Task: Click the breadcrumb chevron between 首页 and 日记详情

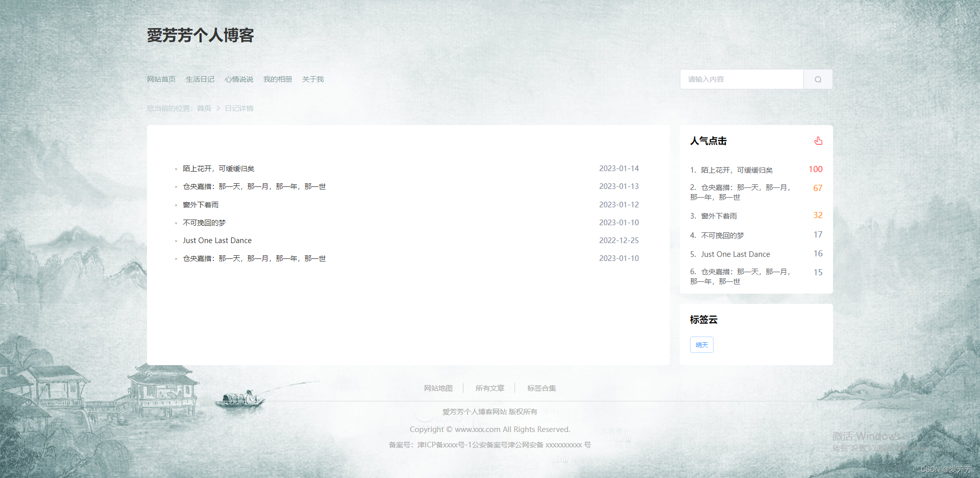Action: click(218, 108)
